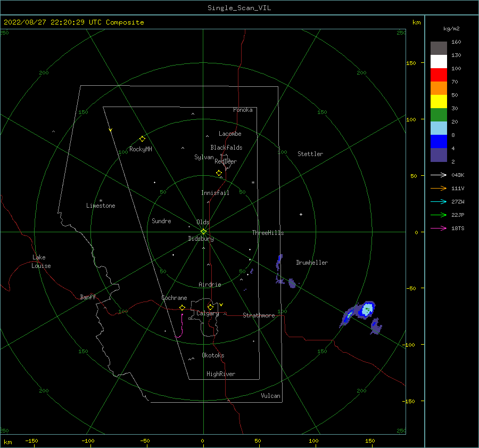This screenshot has height=448, width=479.
Task: Click the Didsbury label
Action: (201, 239)
